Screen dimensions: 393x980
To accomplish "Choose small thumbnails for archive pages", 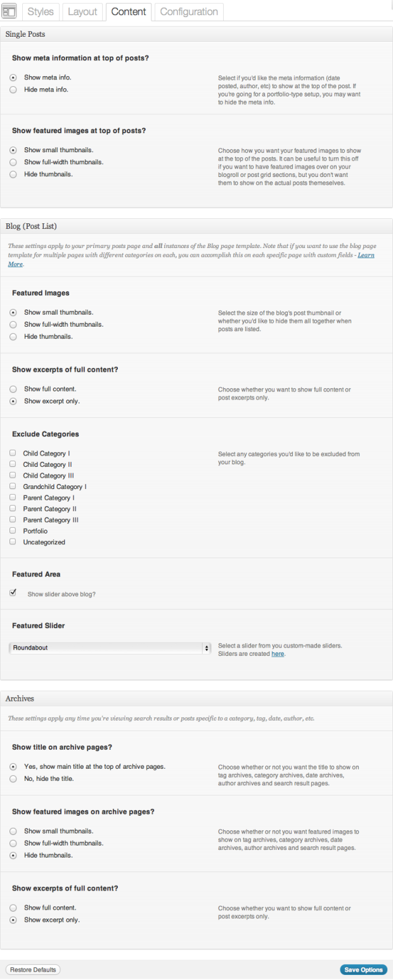I will click(x=13, y=831).
